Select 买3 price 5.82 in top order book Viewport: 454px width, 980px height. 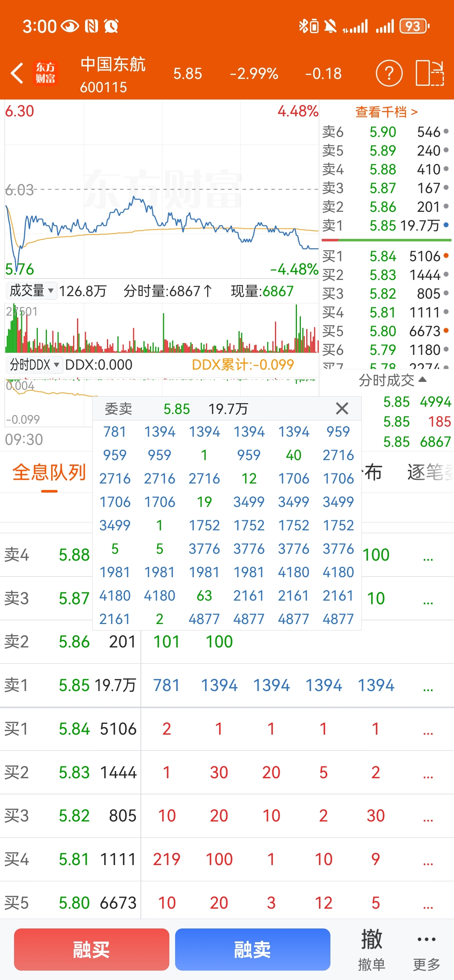(x=383, y=293)
